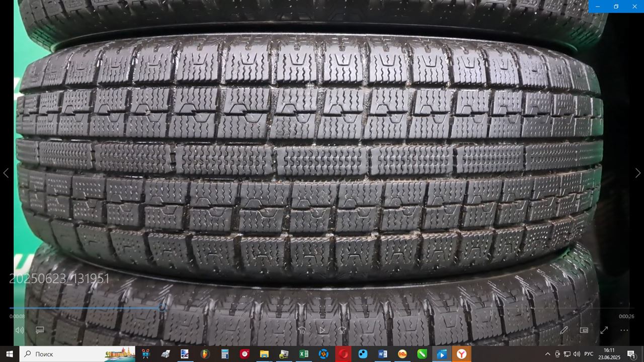Restore down the video player window

[616, 6]
